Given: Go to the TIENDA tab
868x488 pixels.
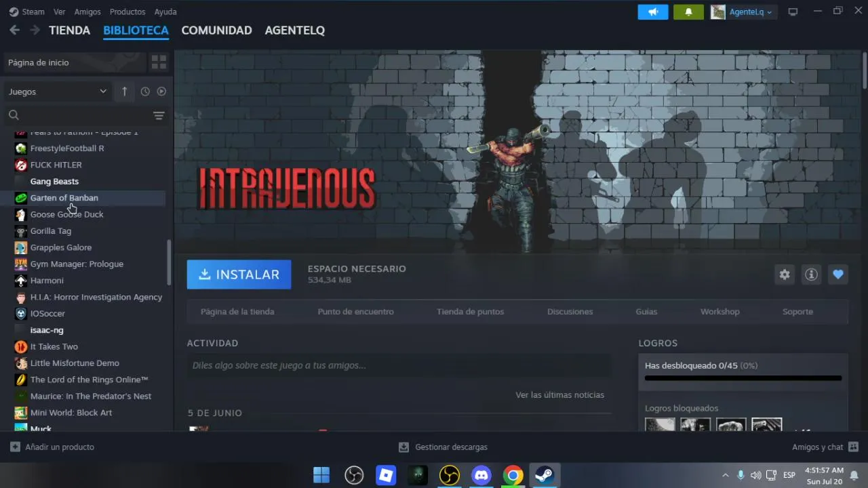Looking at the screenshot, I should pos(69,30).
